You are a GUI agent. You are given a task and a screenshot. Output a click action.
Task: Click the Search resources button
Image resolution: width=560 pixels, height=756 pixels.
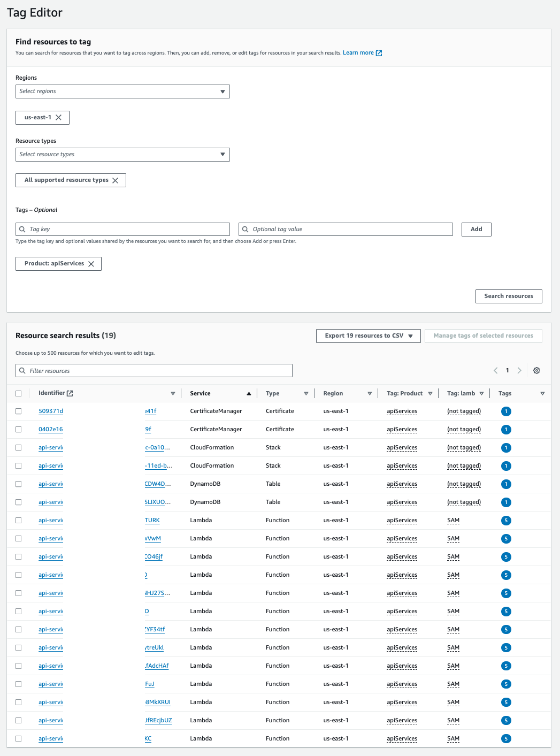point(508,296)
